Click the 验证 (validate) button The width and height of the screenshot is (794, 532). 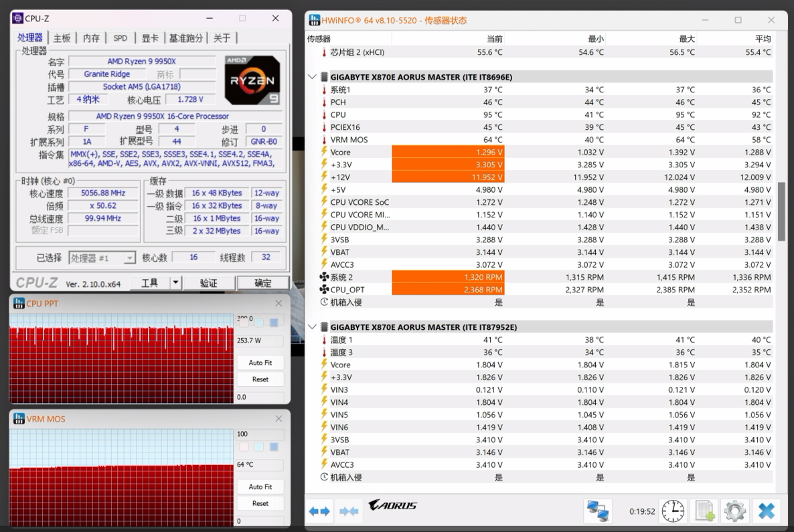pos(209,283)
